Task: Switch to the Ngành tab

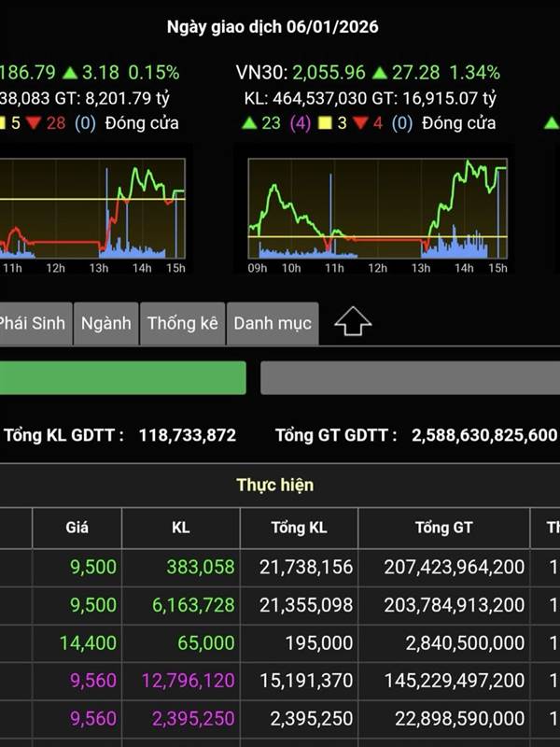Action: [x=105, y=323]
